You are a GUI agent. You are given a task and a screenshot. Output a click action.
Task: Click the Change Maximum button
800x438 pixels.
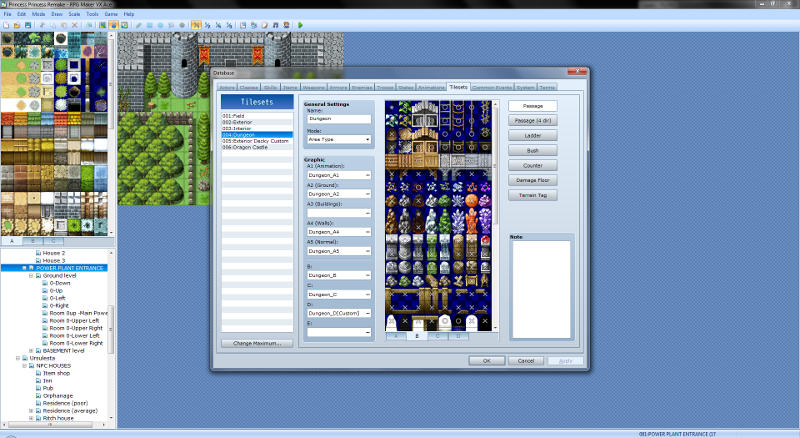257,343
